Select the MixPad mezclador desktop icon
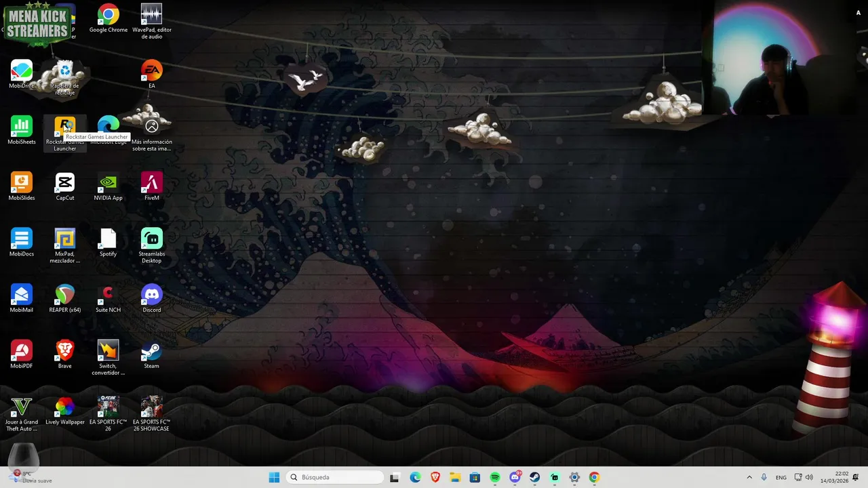 point(65,245)
